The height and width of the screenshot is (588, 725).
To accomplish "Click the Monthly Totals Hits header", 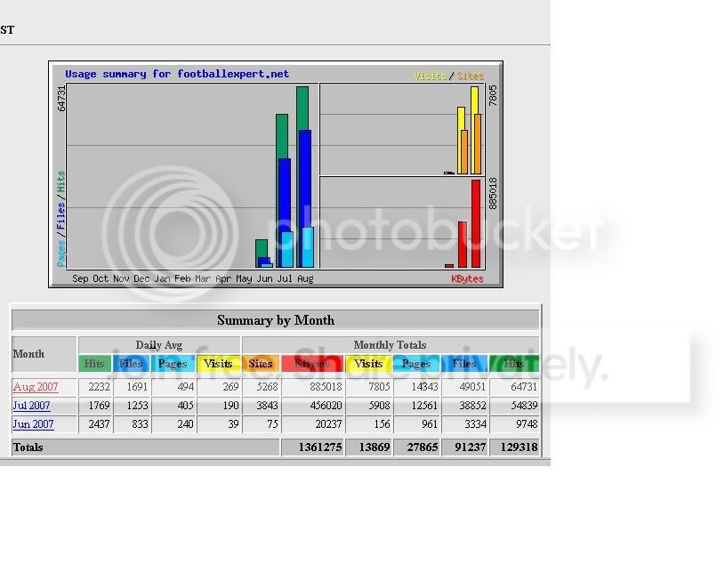I will 513,364.
